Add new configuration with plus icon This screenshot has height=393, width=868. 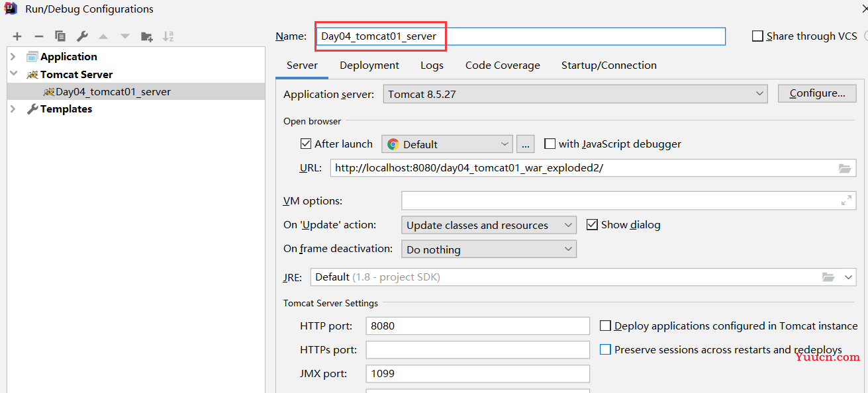point(17,36)
